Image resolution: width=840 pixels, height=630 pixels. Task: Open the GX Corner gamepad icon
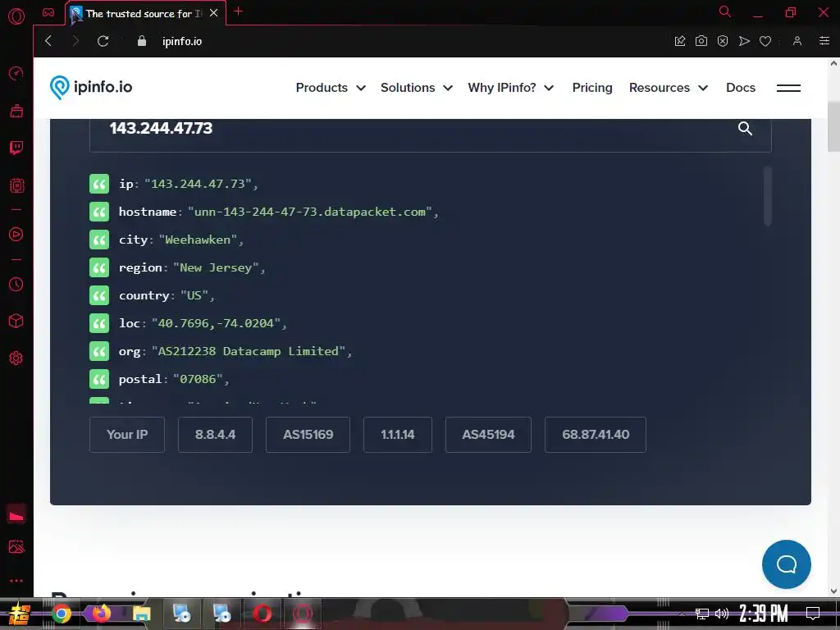coord(48,13)
